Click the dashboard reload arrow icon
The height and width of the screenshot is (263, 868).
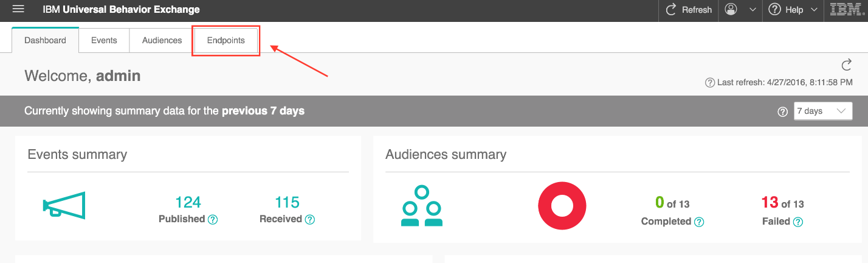coord(846,65)
